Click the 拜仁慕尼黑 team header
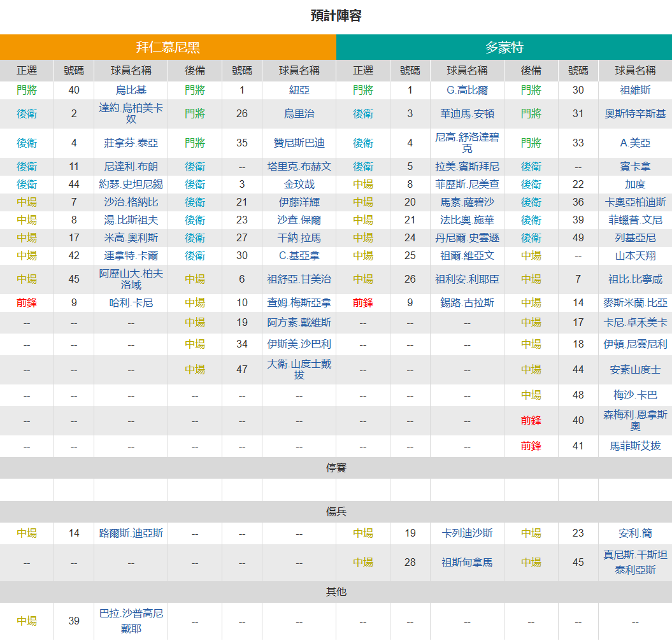The height and width of the screenshot is (641, 672). coord(168,47)
